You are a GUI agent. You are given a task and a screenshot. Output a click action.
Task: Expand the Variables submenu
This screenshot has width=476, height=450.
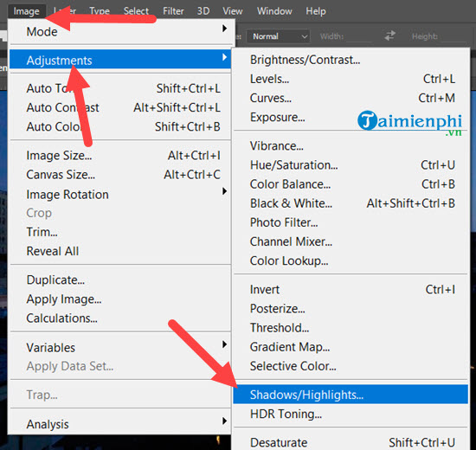click(x=120, y=347)
